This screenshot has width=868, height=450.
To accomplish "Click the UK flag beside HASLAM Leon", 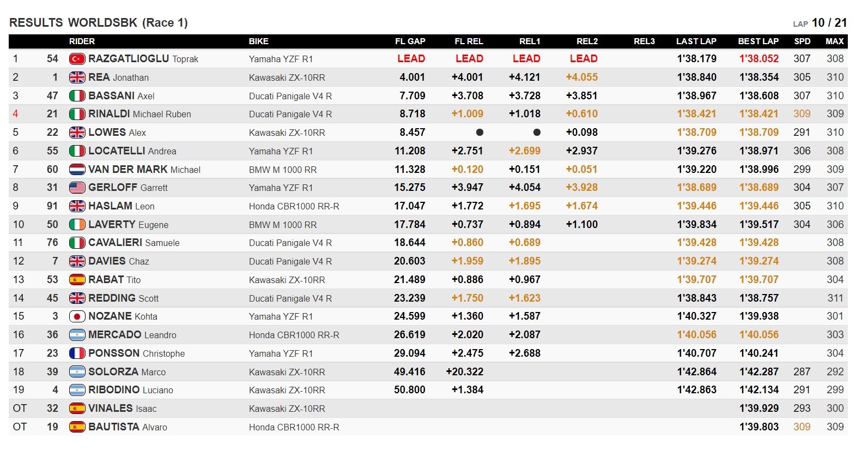I will coord(77,206).
